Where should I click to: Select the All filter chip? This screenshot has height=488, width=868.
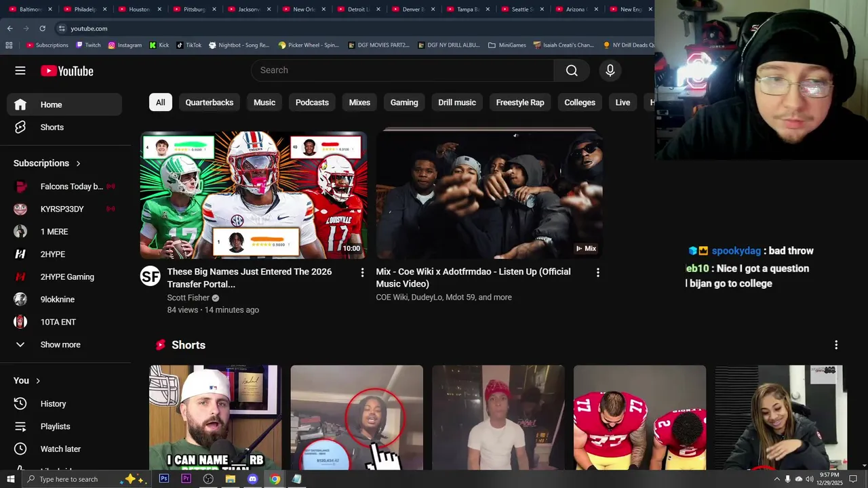point(161,102)
